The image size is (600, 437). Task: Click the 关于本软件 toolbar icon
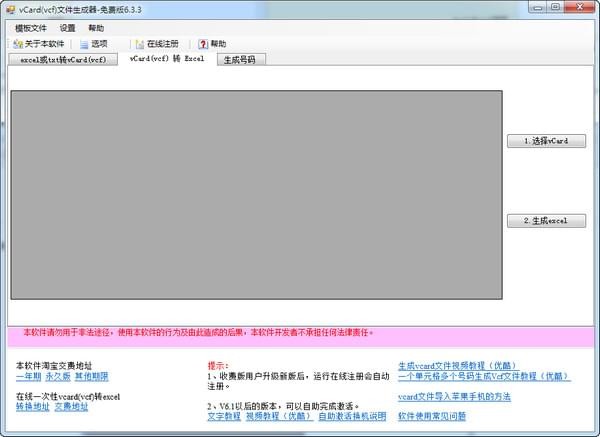coord(18,44)
